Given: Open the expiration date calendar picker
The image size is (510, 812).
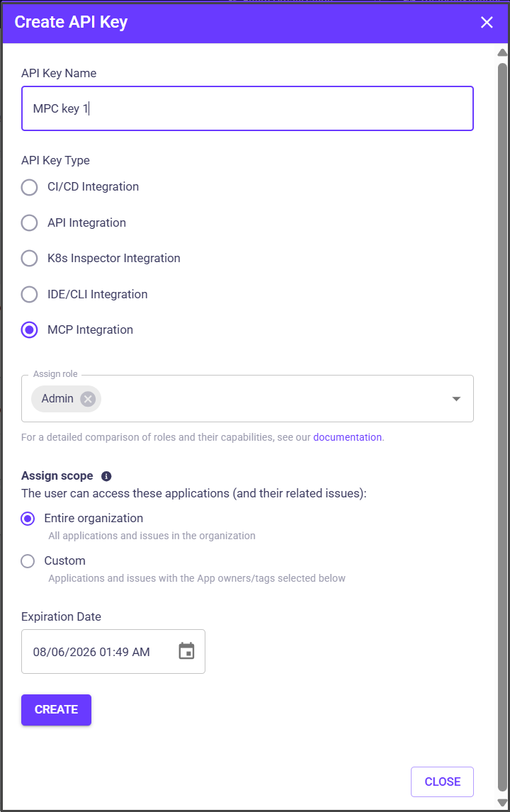Looking at the screenshot, I should 186,651.
